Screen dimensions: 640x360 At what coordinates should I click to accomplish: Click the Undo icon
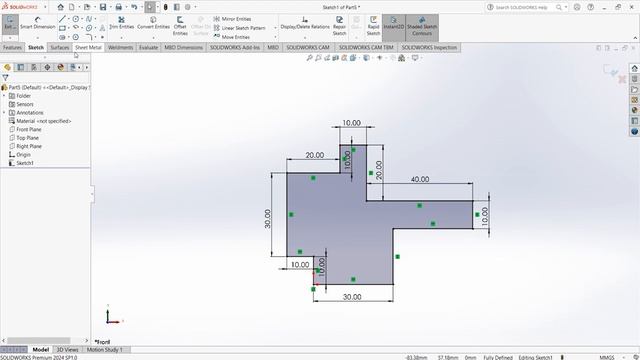134,7
